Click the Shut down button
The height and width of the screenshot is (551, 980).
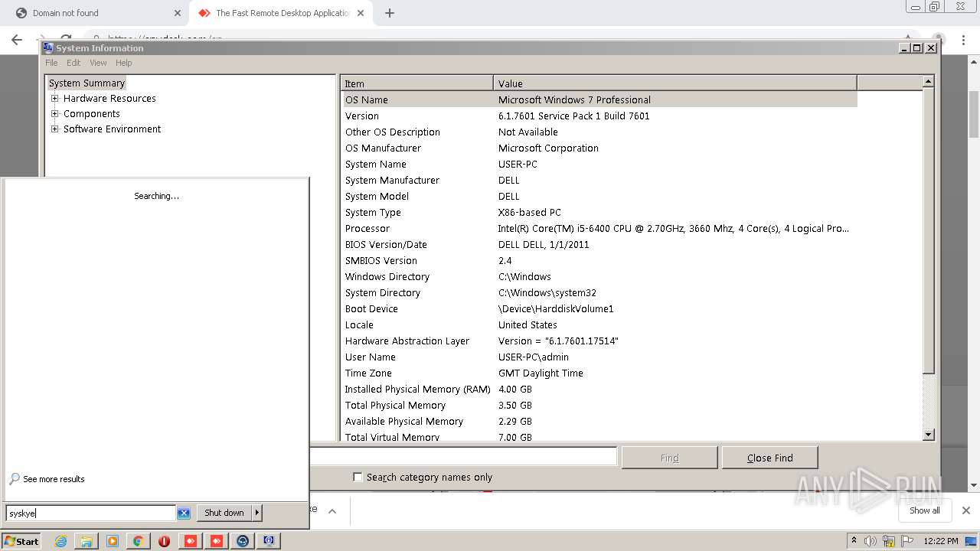224,513
